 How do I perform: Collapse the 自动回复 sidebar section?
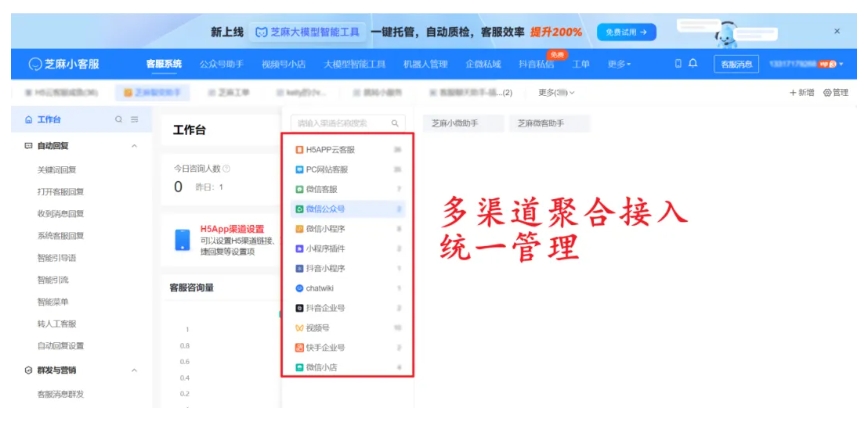(135, 146)
